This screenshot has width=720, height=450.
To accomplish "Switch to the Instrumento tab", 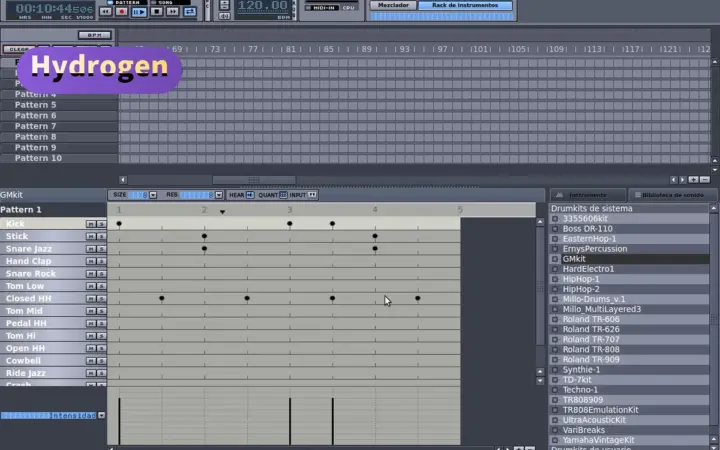I will 588,195.
